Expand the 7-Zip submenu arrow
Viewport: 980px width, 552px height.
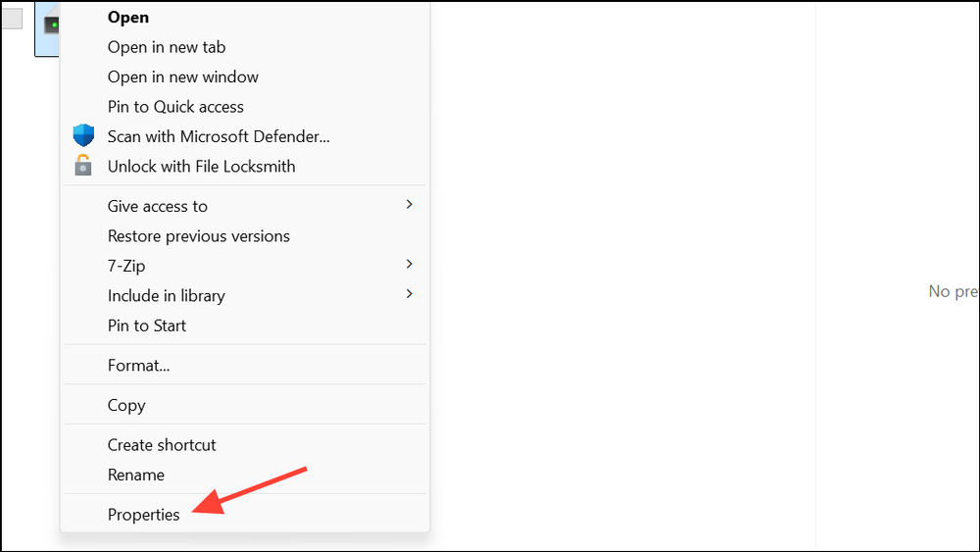coord(409,264)
